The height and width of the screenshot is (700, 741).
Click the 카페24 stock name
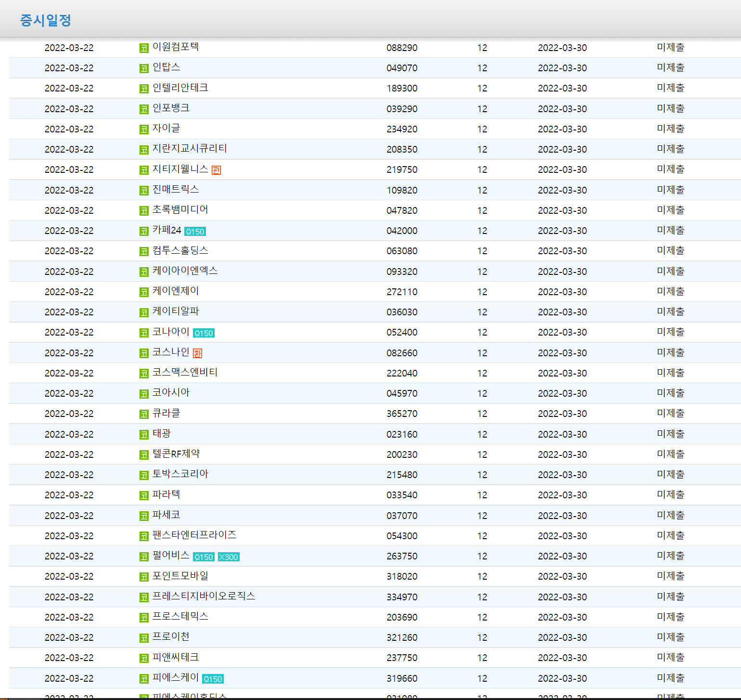click(x=167, y=230)
